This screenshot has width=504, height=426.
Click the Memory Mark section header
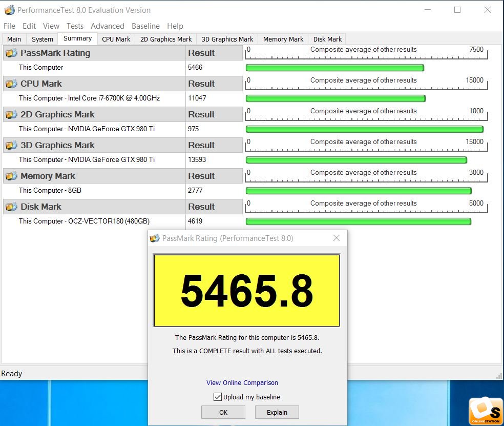[x=94, y=176]
